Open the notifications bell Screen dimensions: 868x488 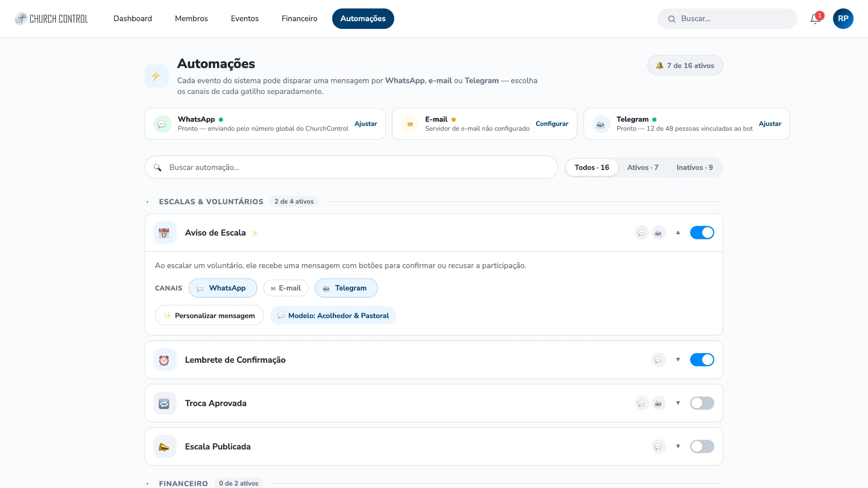coord(815,19)
